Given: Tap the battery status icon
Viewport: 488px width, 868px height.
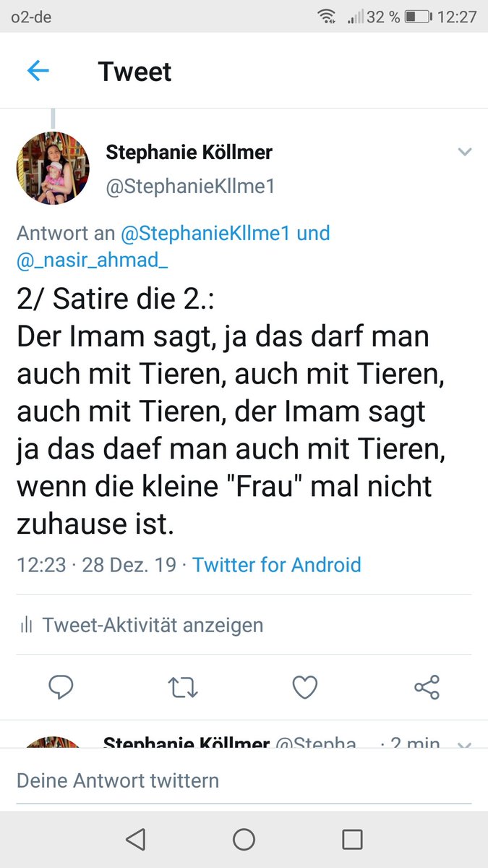Looking at the screenshot, I should [418, 17].
